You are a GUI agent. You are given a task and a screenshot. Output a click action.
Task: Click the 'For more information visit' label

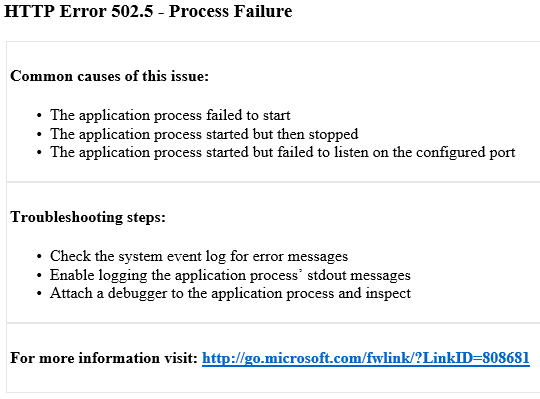(104, 358)
